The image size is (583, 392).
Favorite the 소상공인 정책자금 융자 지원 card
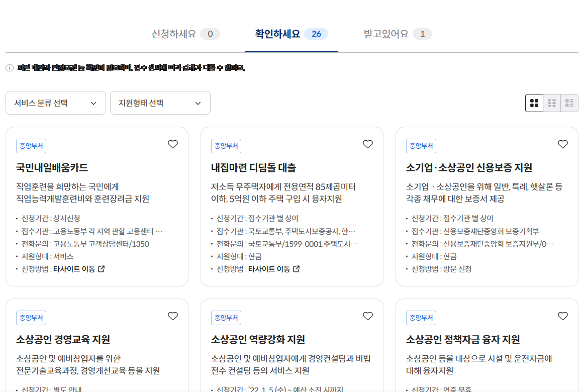562,316
